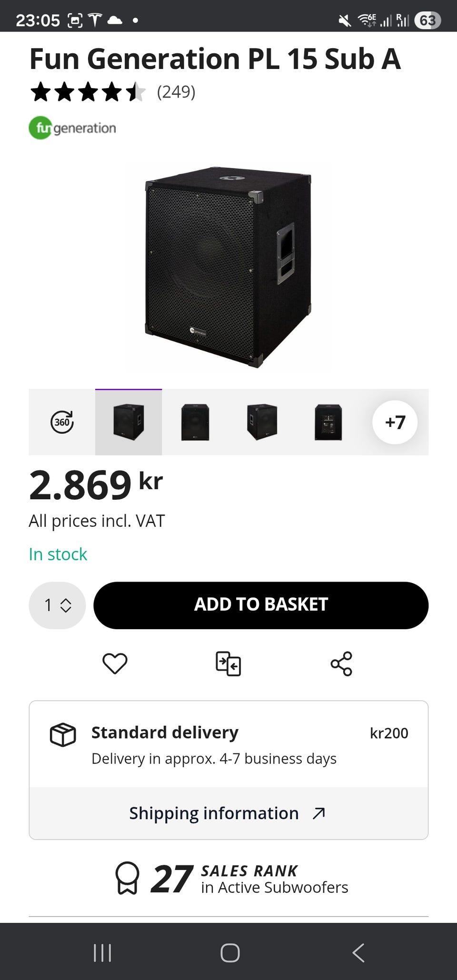Open the 360 degree product view
The width and height of the screenshot is (457, 980).
coord(62,422)
